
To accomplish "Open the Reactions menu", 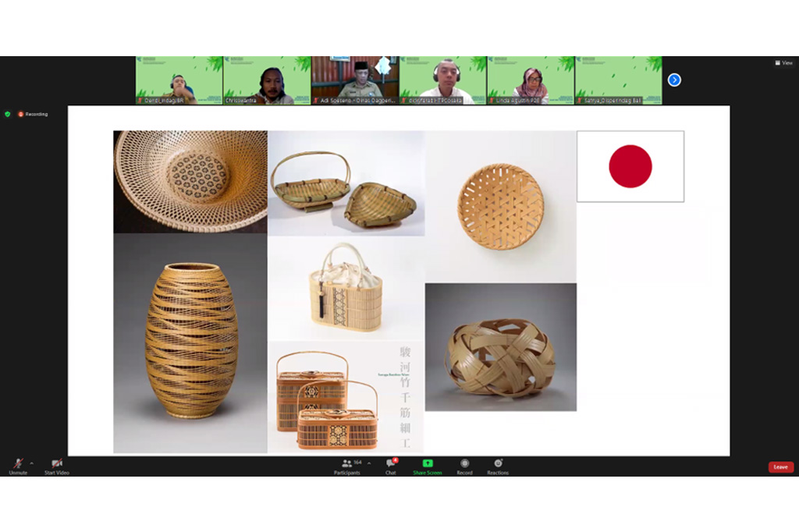I will click(498, 466).
